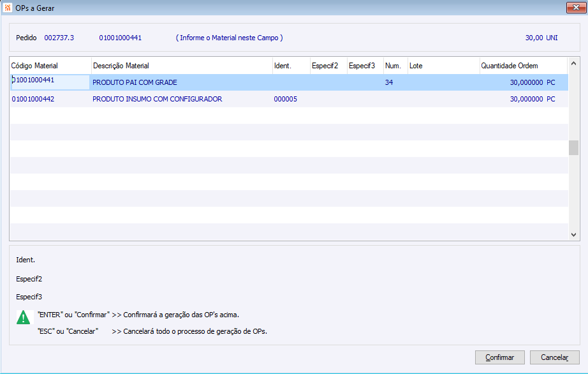Click scrollbar down arrow in the grid

coord(573,235)
